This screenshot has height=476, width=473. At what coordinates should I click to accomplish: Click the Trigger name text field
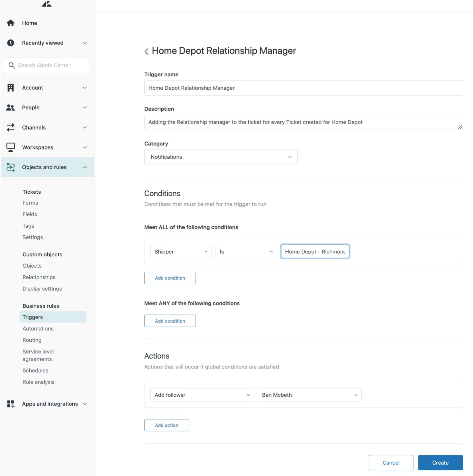(303, 88)
